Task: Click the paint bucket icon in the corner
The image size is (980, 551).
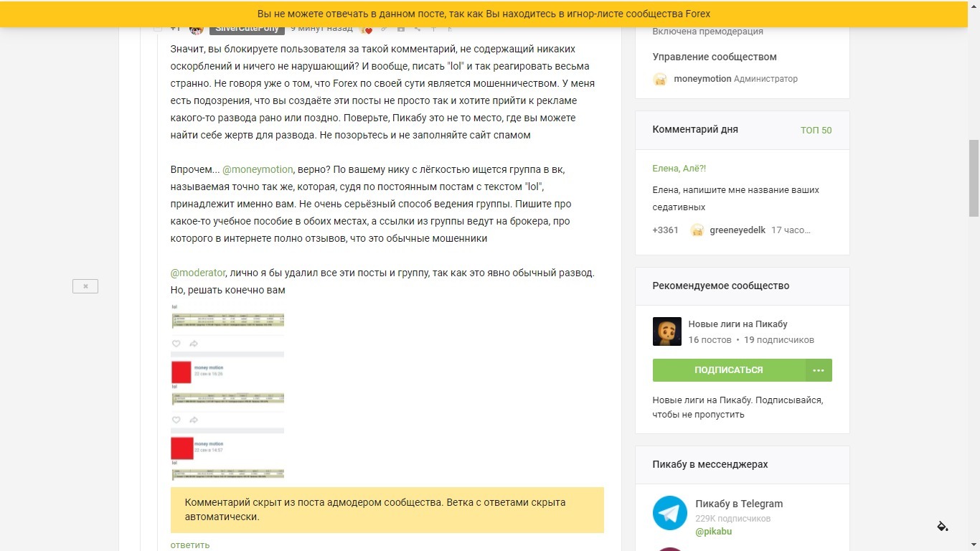Action: click(x=943, y=526)
